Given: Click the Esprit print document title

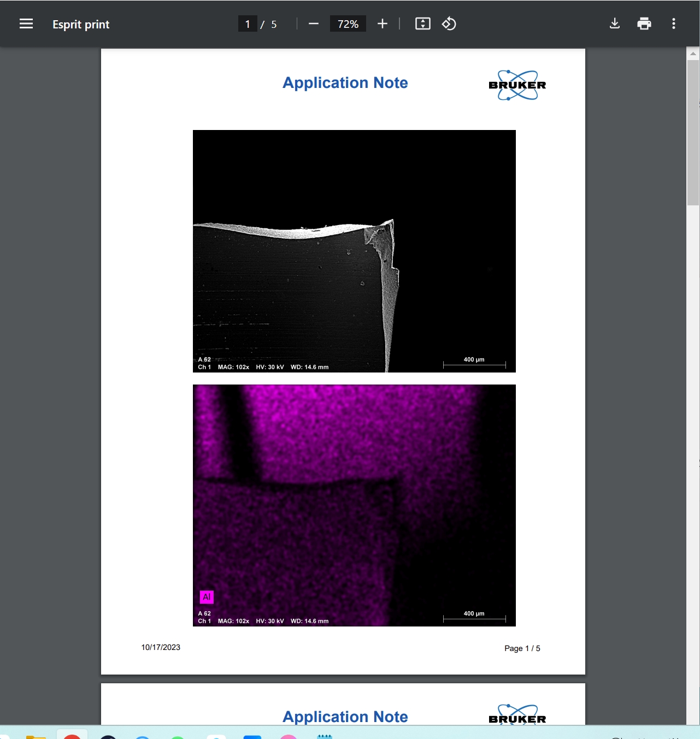Looking at the screenshot, I should 81,25.
